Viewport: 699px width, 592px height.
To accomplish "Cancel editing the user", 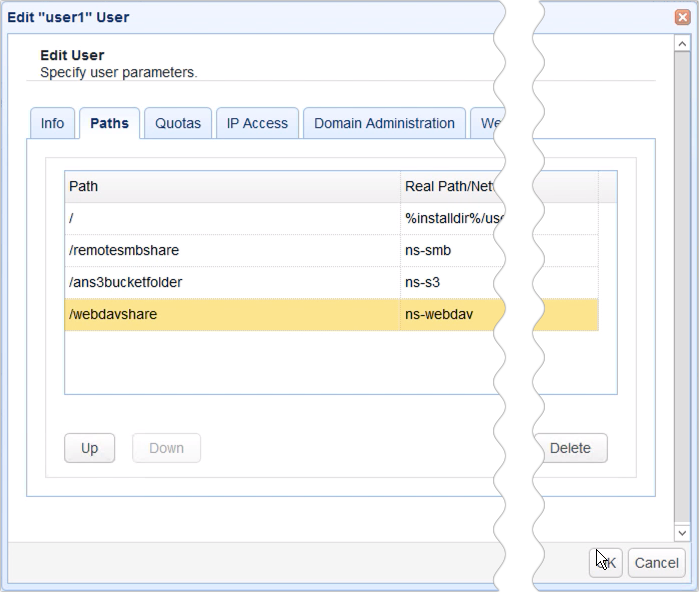I will coord(656,563).
